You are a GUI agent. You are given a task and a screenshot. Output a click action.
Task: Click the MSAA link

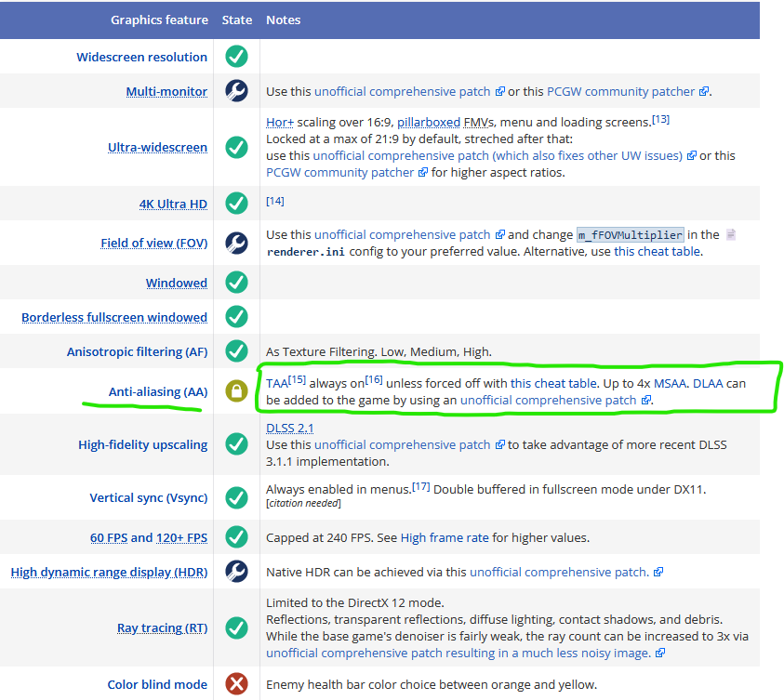point(670,383)
